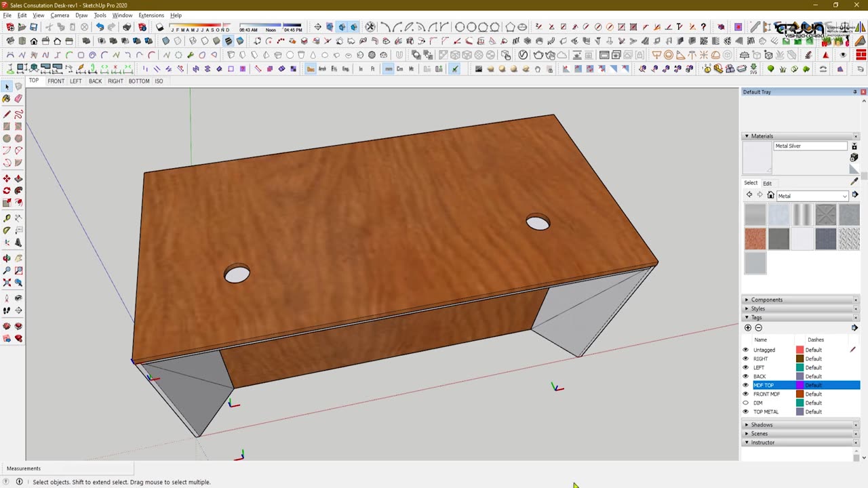This screenshot has height=488, width=868.
Task: Select the Move tool
Action: (7, 179)
